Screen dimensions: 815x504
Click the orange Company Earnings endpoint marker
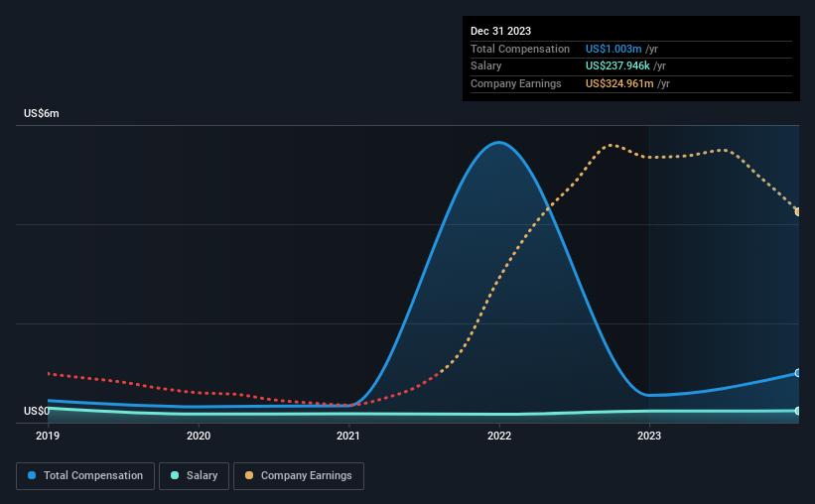(798, 212)
